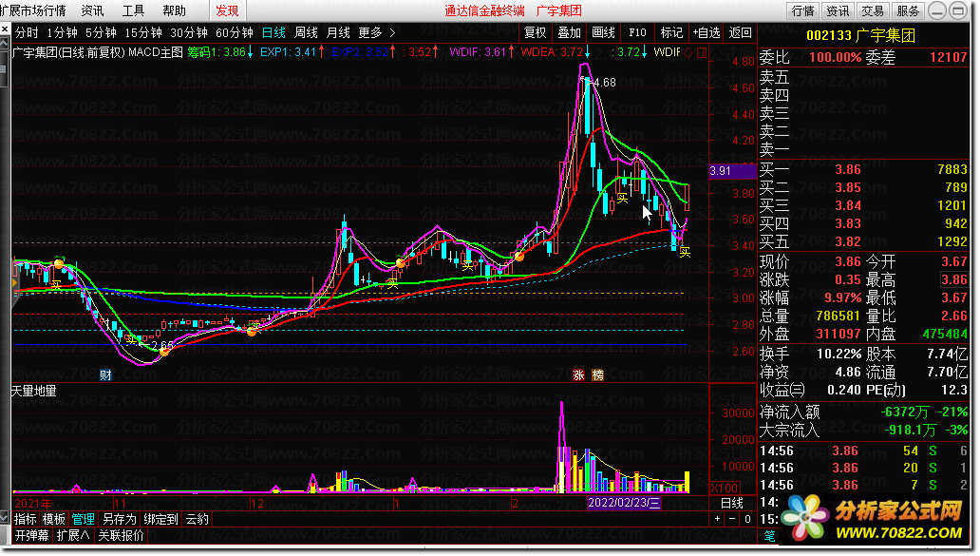Click the 榜 marker below the chart
Viewport: 980px width, 556px height.
(x=597, y=374)
